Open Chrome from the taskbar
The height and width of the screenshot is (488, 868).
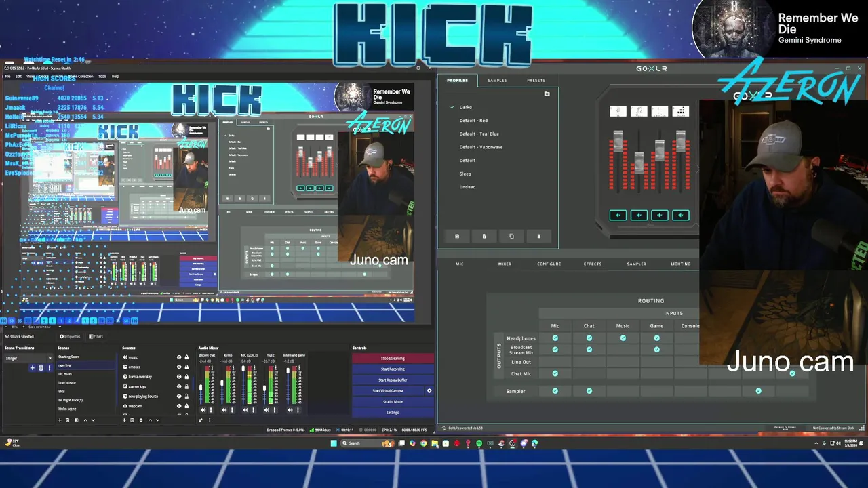tap(423, 443)
